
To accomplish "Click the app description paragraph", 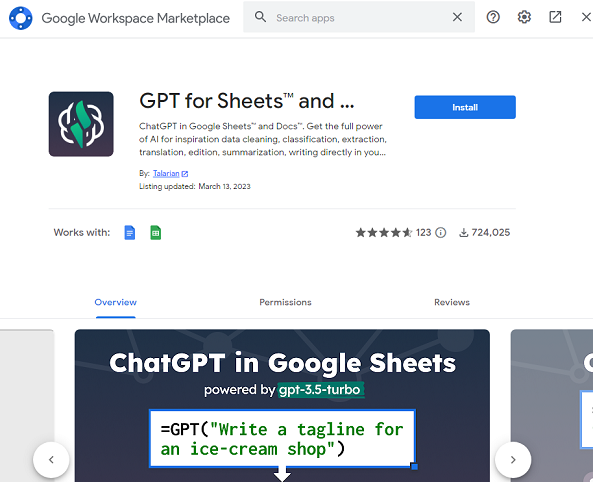I will tap(263, 139).
